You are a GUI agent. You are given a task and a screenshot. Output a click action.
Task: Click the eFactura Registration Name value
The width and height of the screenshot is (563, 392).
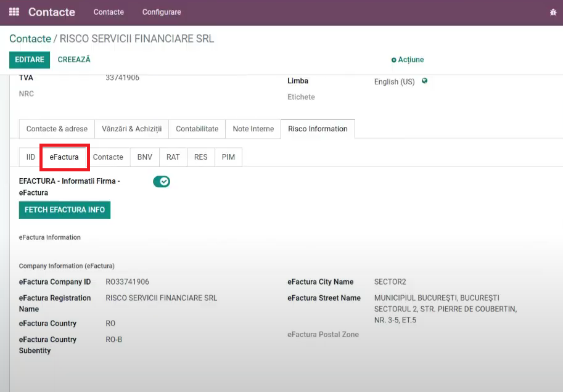161,298
